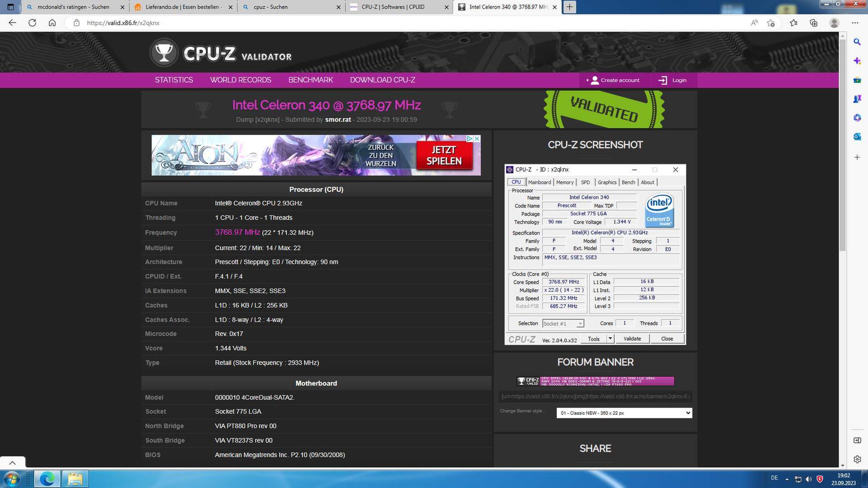Open the volume control in system tray
The height and width of the screenshot is (488, 868).
(808, 479)
